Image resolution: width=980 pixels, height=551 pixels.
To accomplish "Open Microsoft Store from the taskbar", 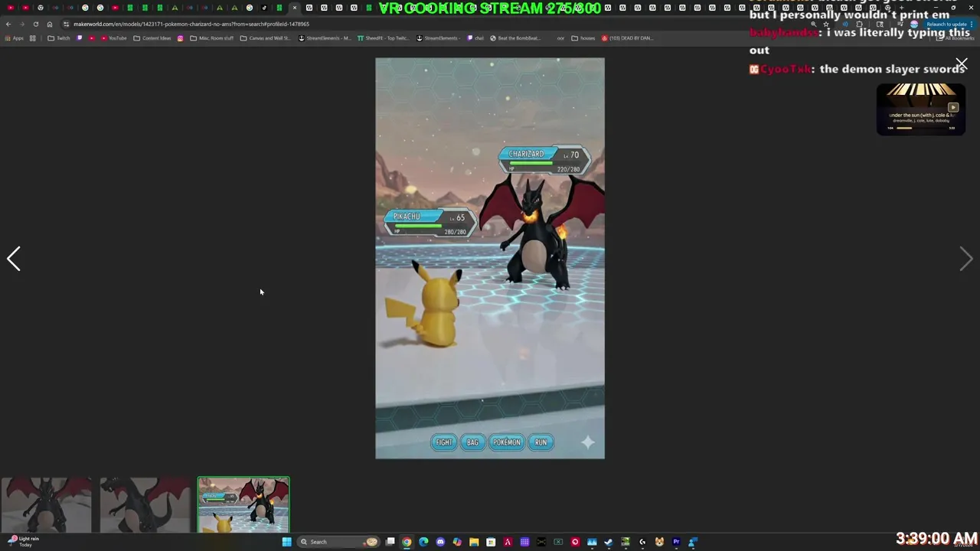I will (x=491, y=542).
